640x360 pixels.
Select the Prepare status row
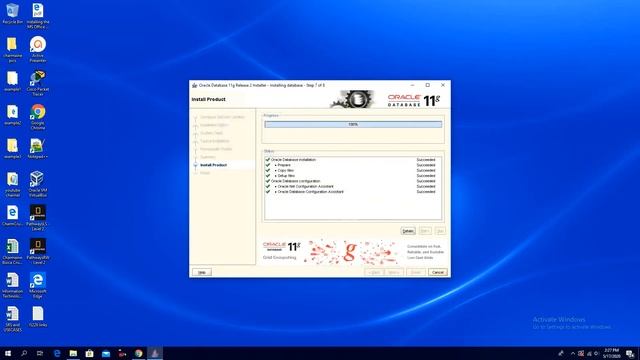[353, 165]
